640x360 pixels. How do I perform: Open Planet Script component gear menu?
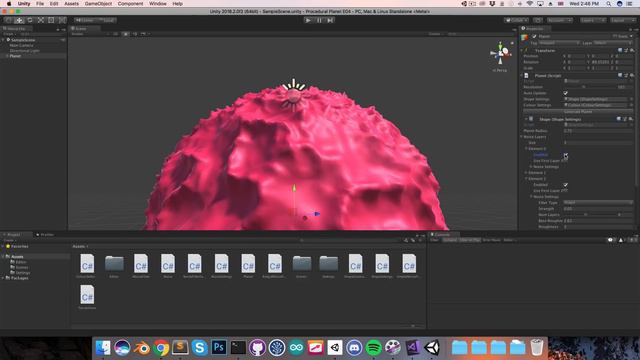(632, 76)
